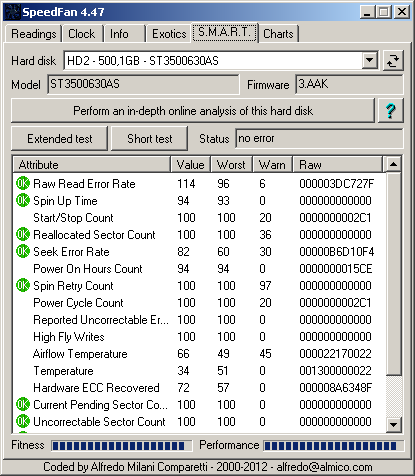Image resolution: width=415 pixels, height=476 pixels.
Task: Click raw value 001300000022
Action: click(x=335, y=371)
